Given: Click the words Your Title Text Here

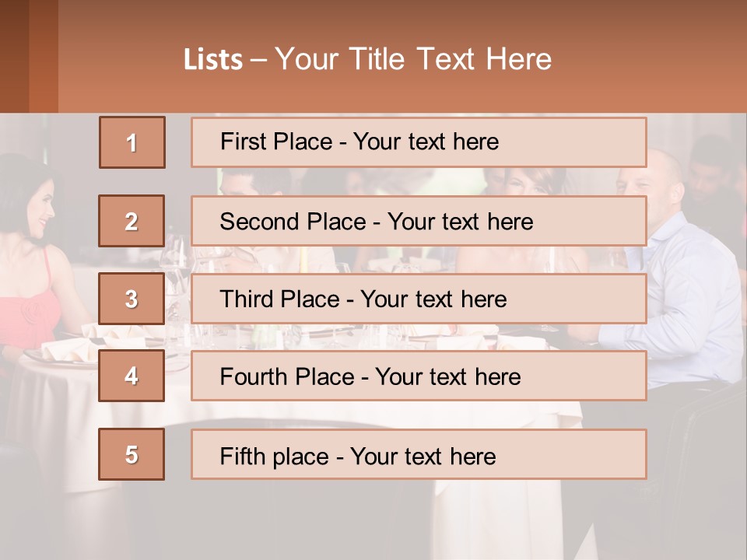Looking at the screenshot, I should point(413,59).
